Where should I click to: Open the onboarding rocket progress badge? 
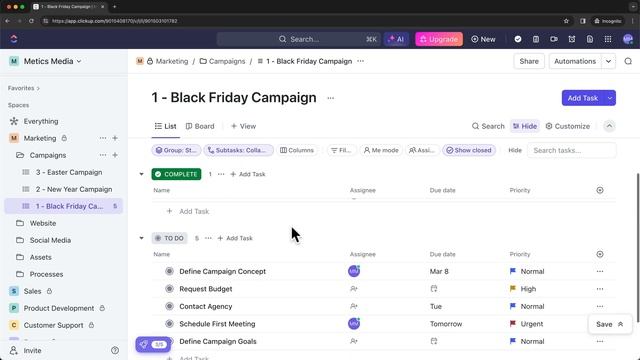[x=153, y=344]
